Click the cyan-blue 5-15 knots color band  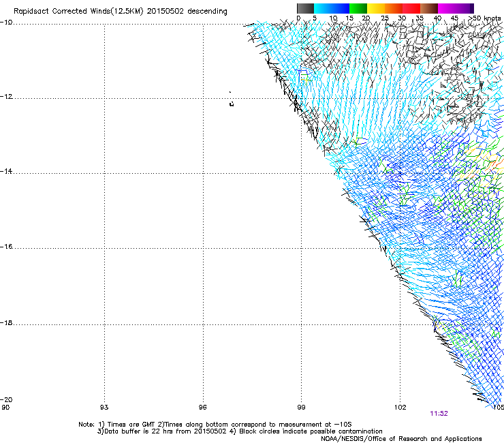(x=332, y=8)
